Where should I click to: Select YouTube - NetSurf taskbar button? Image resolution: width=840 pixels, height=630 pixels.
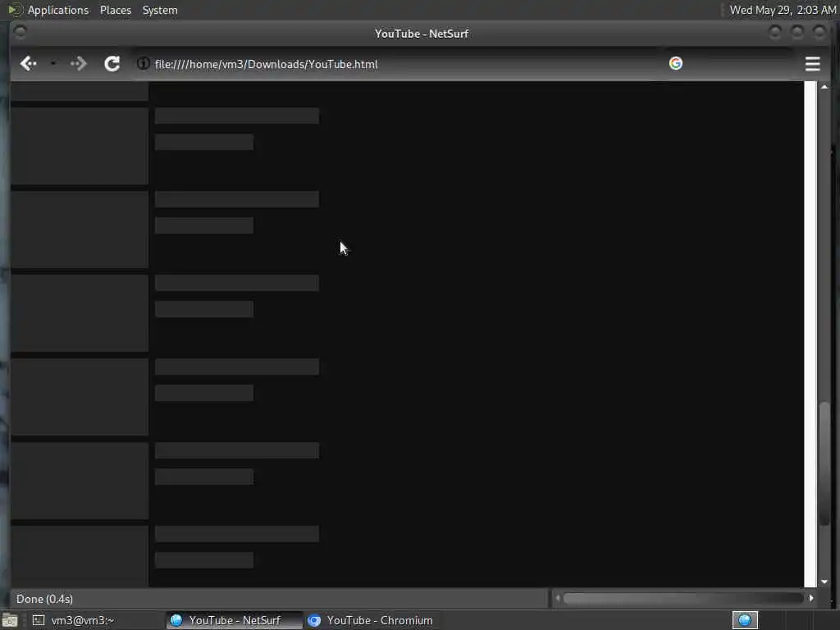234,620
